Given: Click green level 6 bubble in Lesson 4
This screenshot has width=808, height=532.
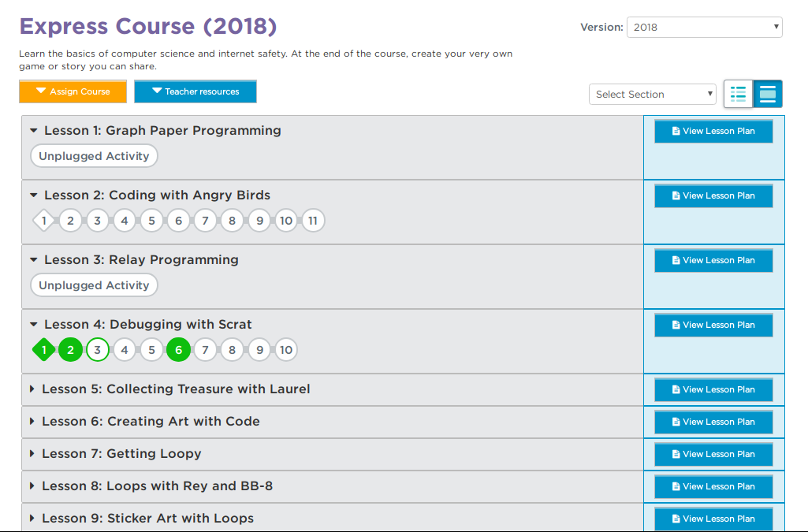Looking at the screenshot, I should 178,349.
